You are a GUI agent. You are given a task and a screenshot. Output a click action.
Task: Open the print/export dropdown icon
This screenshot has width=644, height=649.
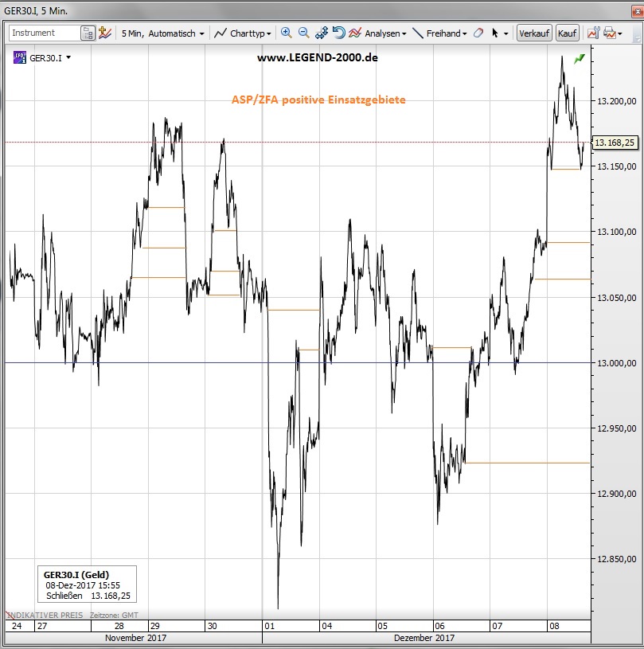coord(611,33)
